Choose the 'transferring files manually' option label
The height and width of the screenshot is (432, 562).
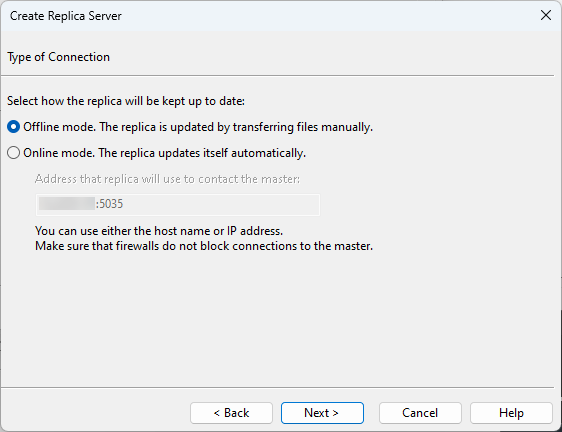pyautogui.click(x=198, y=127)
